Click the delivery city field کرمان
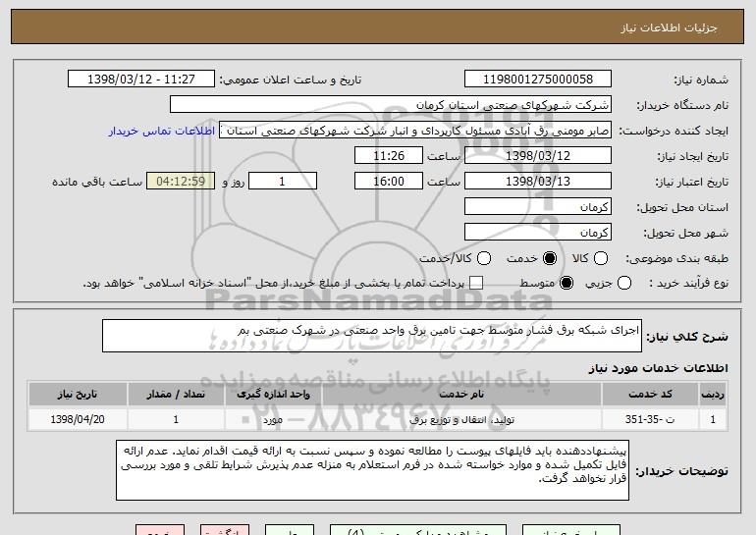 [x=538, y=233]
